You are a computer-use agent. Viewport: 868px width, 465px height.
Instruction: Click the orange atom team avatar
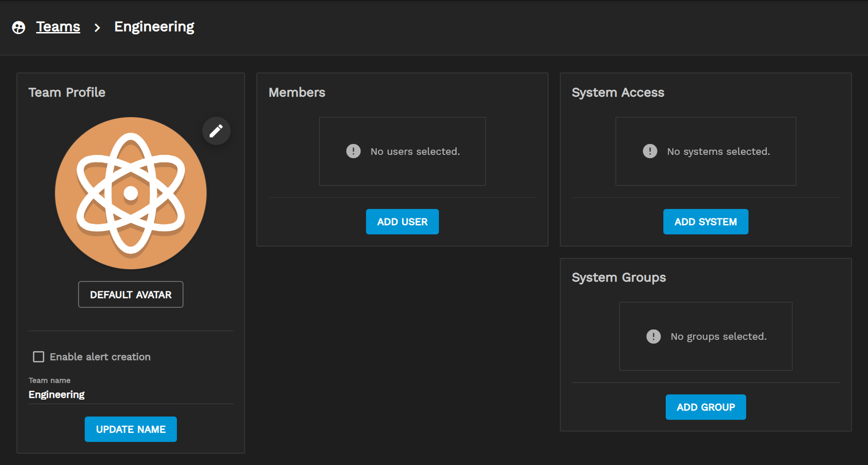click(x=131, y=193)
